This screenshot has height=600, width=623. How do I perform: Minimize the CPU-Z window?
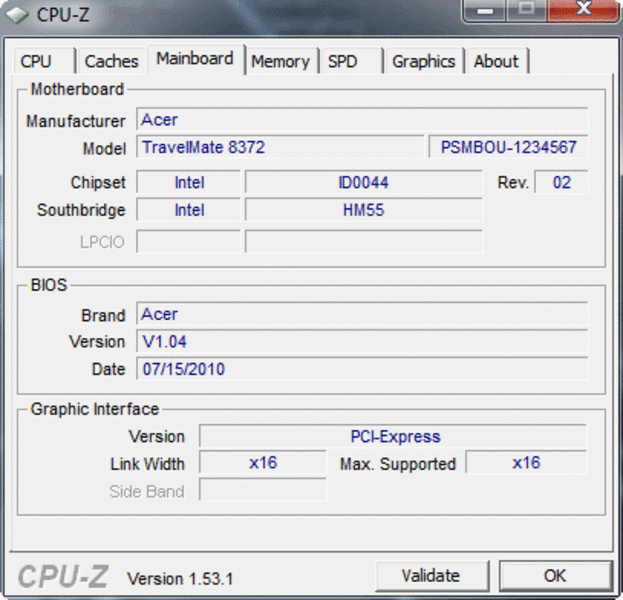[x=485, y=10]
